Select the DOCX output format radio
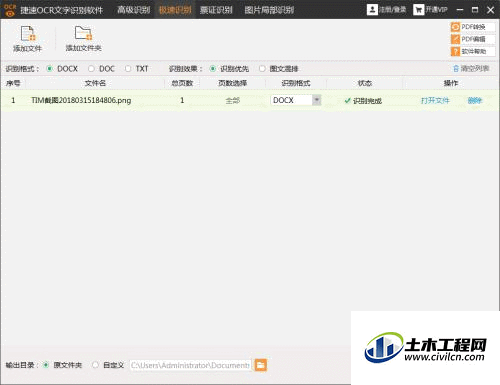Viewport: 500px width, 385px height. point(49,69)
